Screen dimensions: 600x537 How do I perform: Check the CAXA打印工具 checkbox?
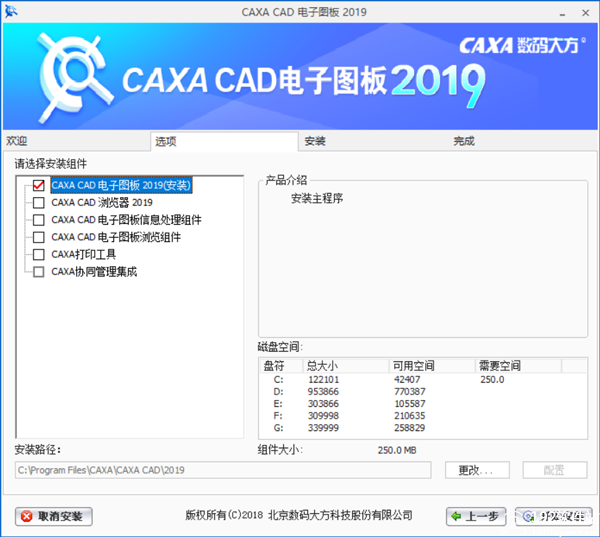click(39, 254)
